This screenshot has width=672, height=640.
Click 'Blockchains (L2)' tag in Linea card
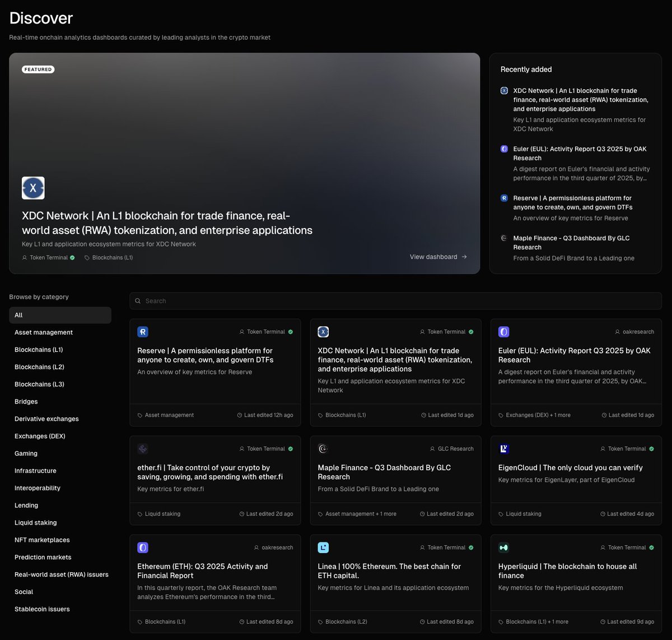342,622
